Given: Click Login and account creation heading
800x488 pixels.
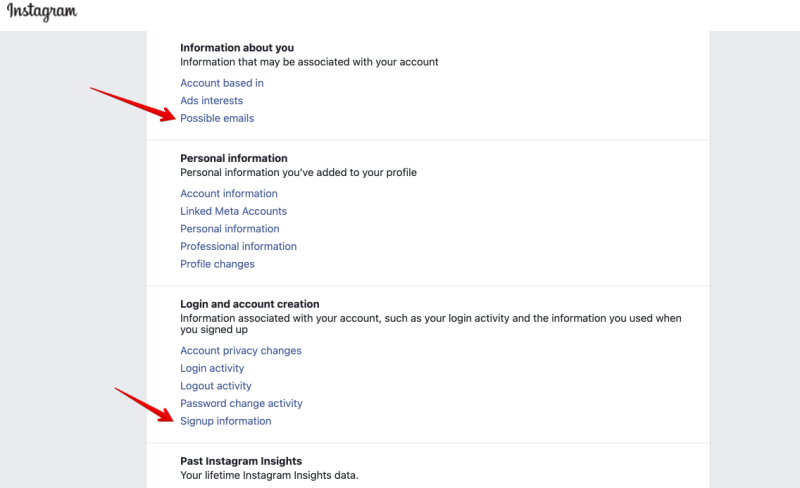Looking at the screenshot, I should [249, 304].
